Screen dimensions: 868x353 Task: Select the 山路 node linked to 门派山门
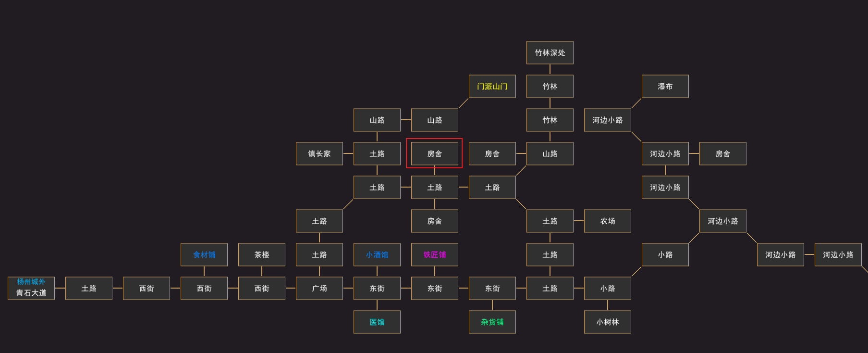(x=434, y=120)
